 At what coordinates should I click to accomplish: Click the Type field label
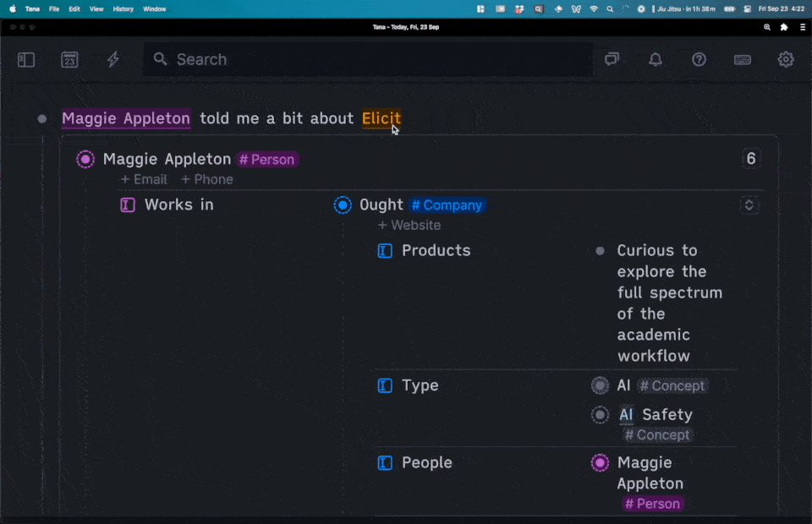(420, 386)
